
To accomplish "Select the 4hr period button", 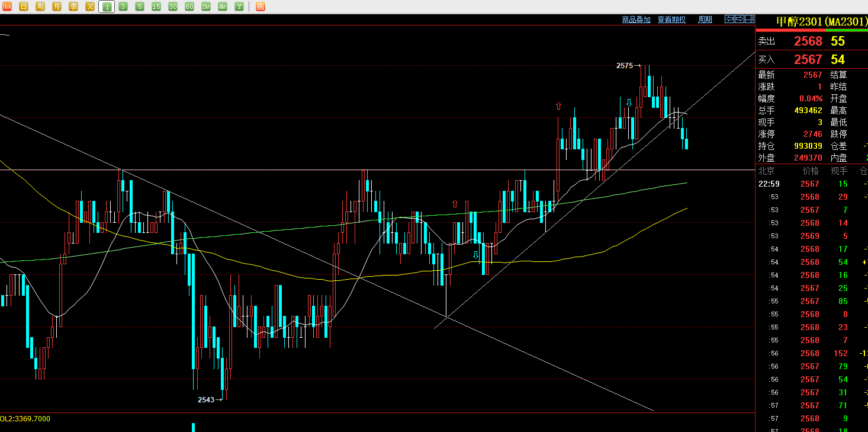I will point(223,7).
